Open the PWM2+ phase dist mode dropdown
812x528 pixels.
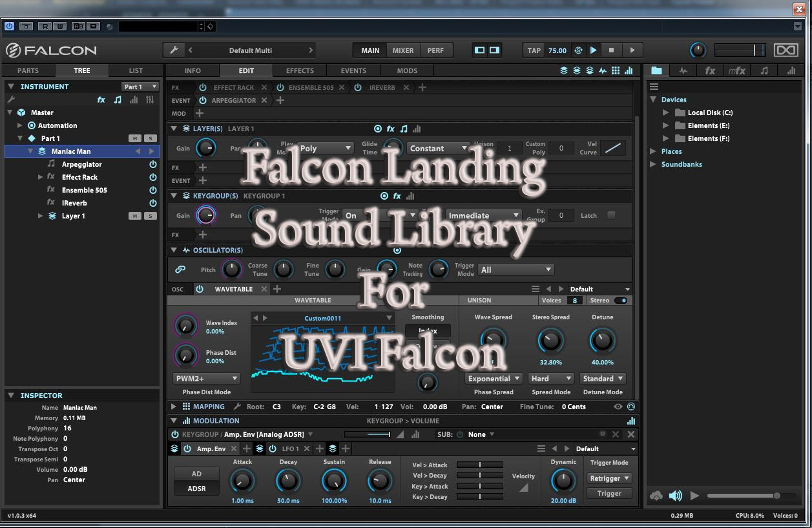[206, 379]
